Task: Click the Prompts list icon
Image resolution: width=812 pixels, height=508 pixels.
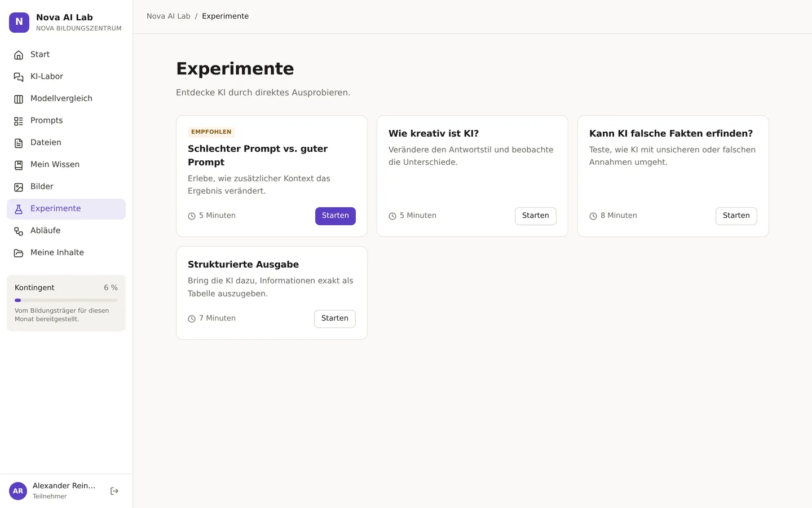Action: click(x=19, y=121)
